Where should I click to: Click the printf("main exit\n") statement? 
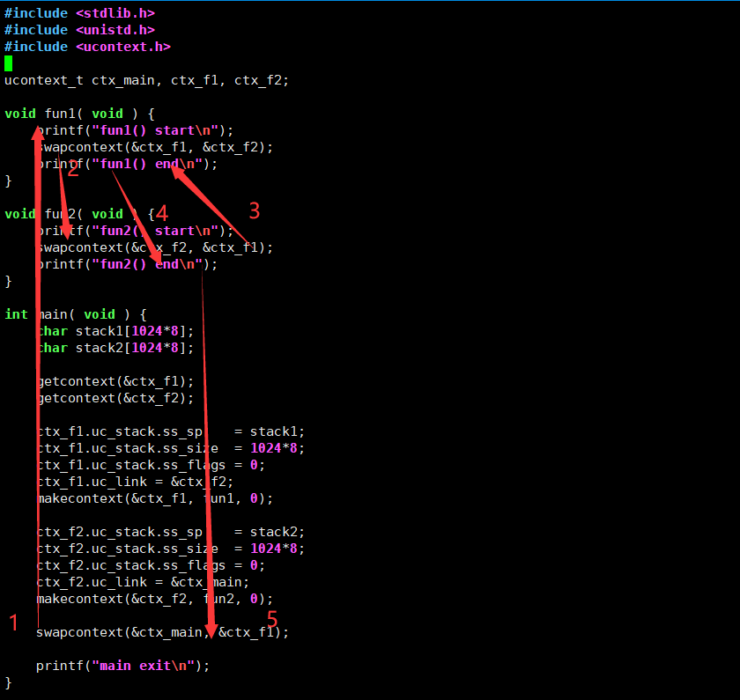pos(123,665)
